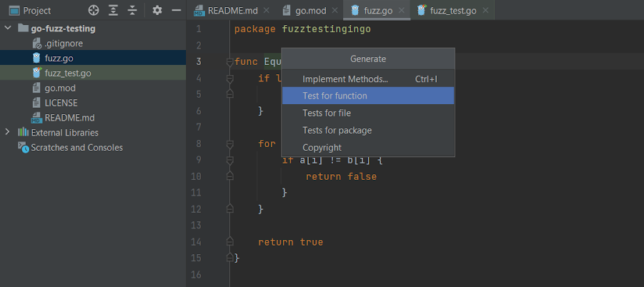Choose Implement Methods... from Generate menu
Image resolution: width=644 pixels, height=287 pixels.
click(368, 79)
